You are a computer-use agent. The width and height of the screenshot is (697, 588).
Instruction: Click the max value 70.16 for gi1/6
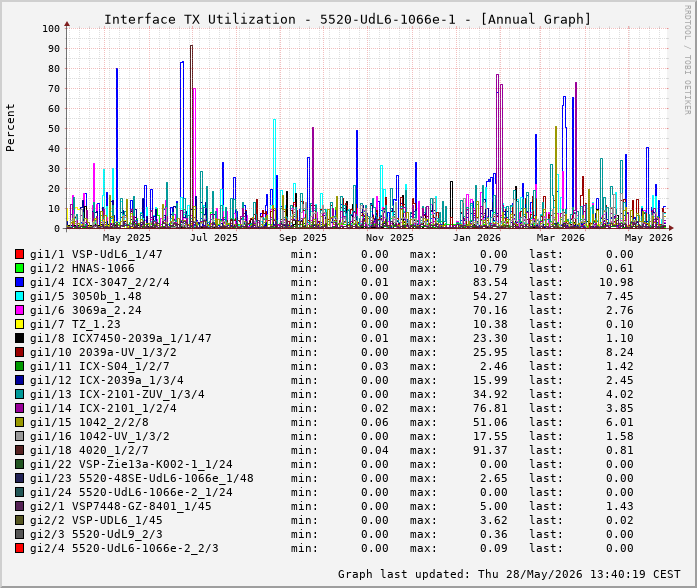point(490,310)
